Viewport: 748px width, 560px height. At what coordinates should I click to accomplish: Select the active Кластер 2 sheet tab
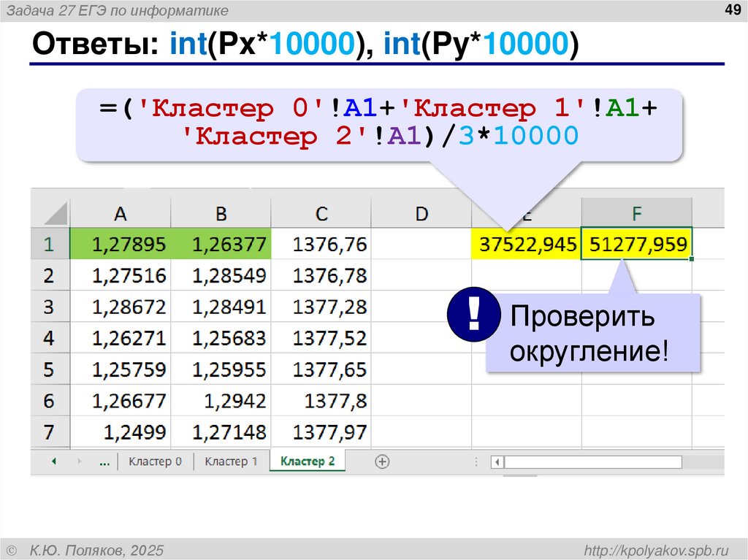[x=308, y=461]
